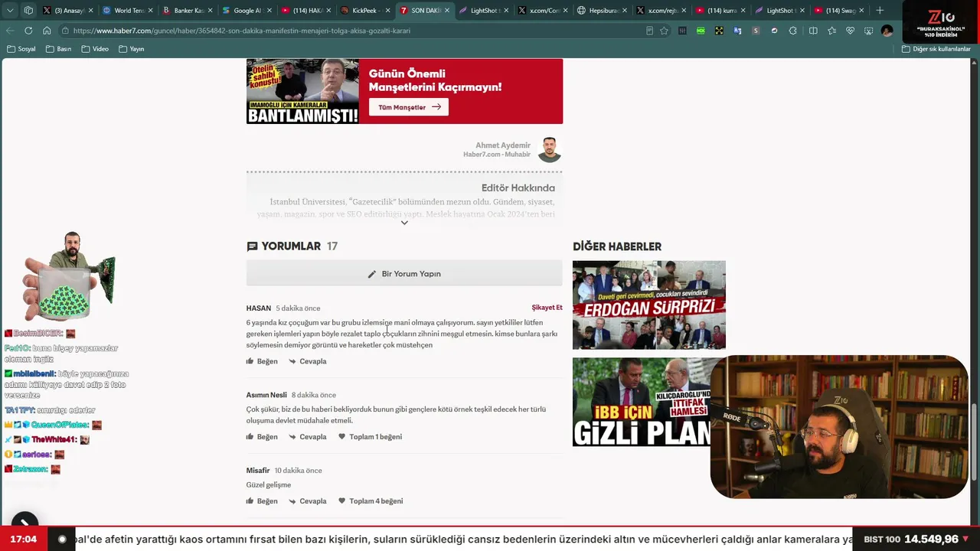Click the gray S extension icon
Viewport: 980px width, 551px height.
[x=756, y=31]
